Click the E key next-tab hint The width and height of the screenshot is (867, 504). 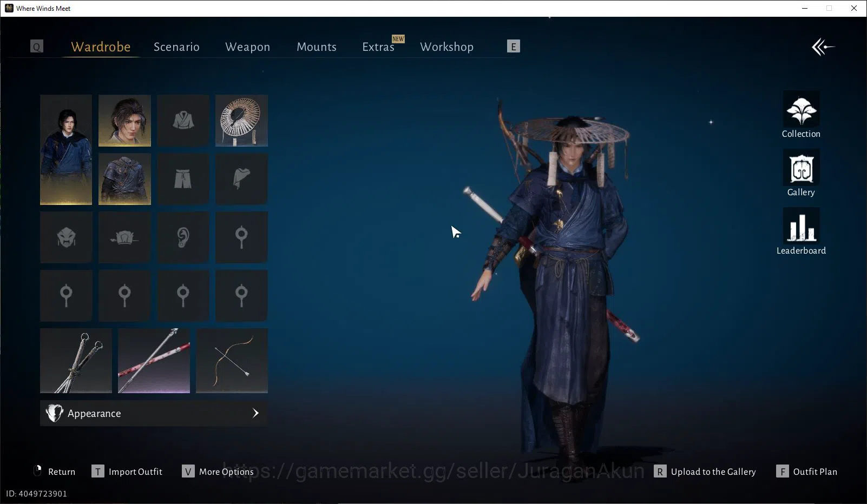pos(514,47)
